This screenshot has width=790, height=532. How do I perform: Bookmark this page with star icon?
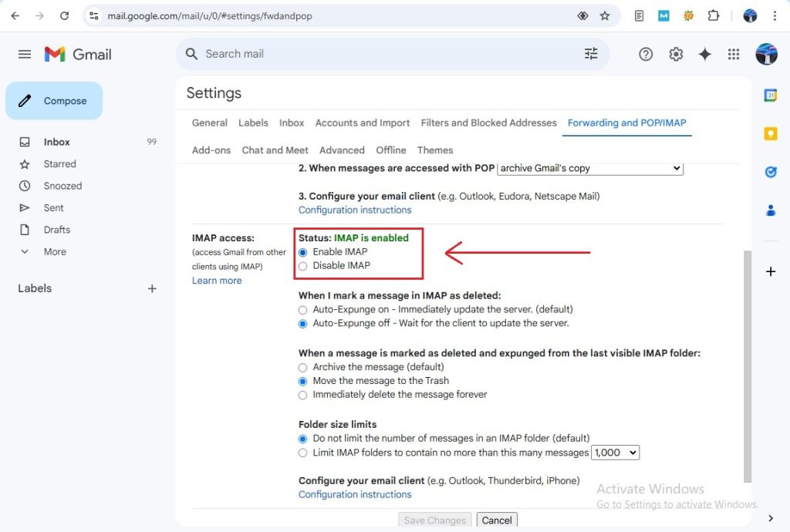pyautogui.click(x=605, y=15)
